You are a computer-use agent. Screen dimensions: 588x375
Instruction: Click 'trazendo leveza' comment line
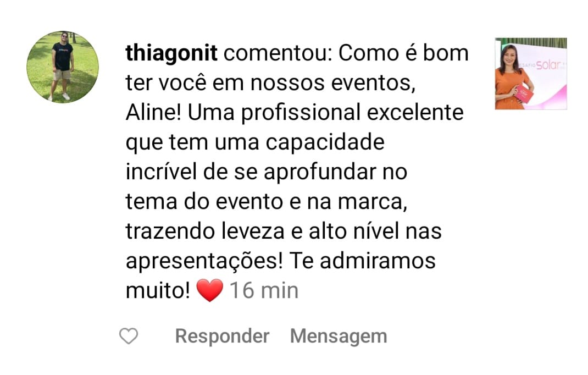205,231
